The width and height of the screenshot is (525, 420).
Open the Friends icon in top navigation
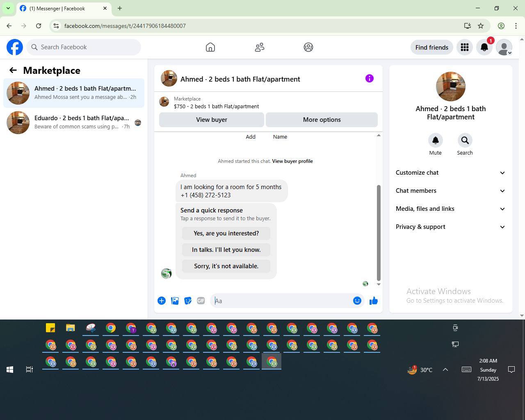pos(260,47)
